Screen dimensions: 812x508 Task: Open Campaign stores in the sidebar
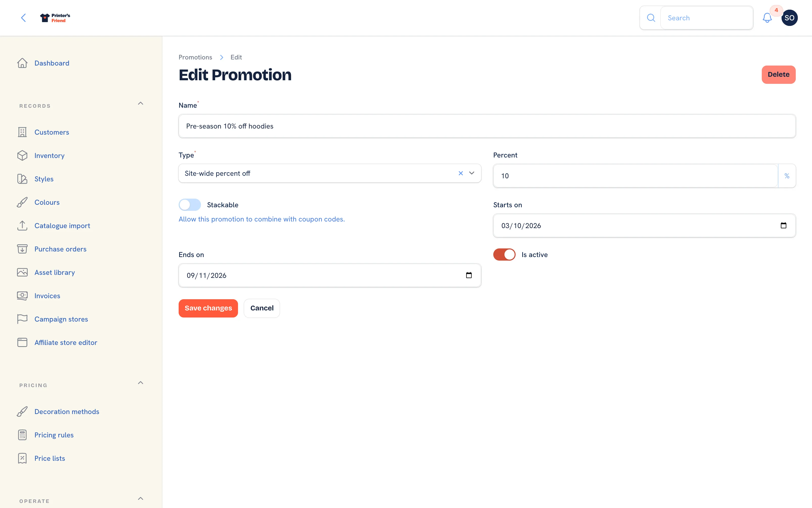[x=61, y=319]
